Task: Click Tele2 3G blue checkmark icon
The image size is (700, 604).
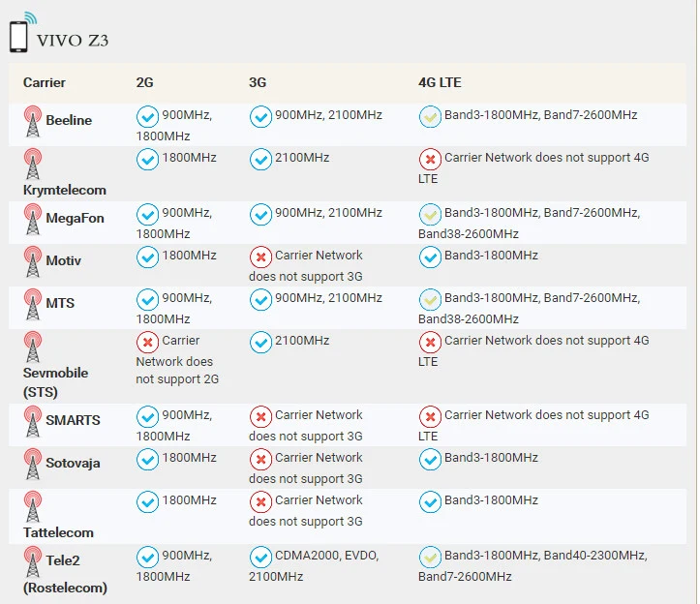Action: coord(260,558)
